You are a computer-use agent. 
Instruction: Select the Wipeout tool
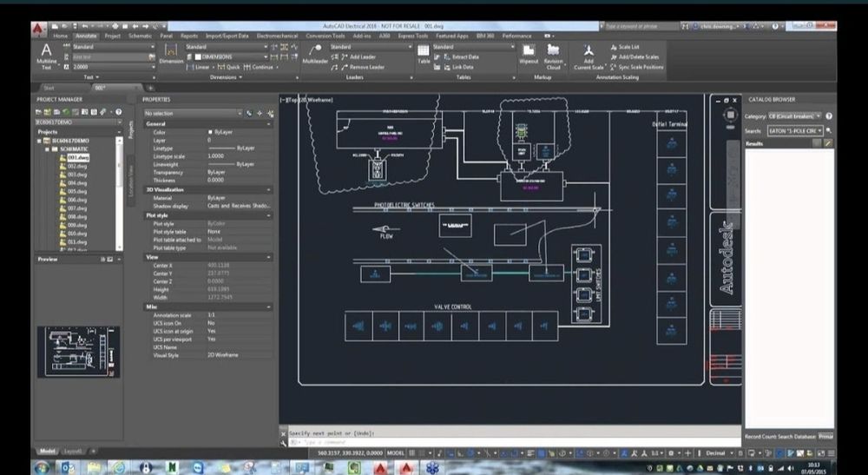coord(529,54)
